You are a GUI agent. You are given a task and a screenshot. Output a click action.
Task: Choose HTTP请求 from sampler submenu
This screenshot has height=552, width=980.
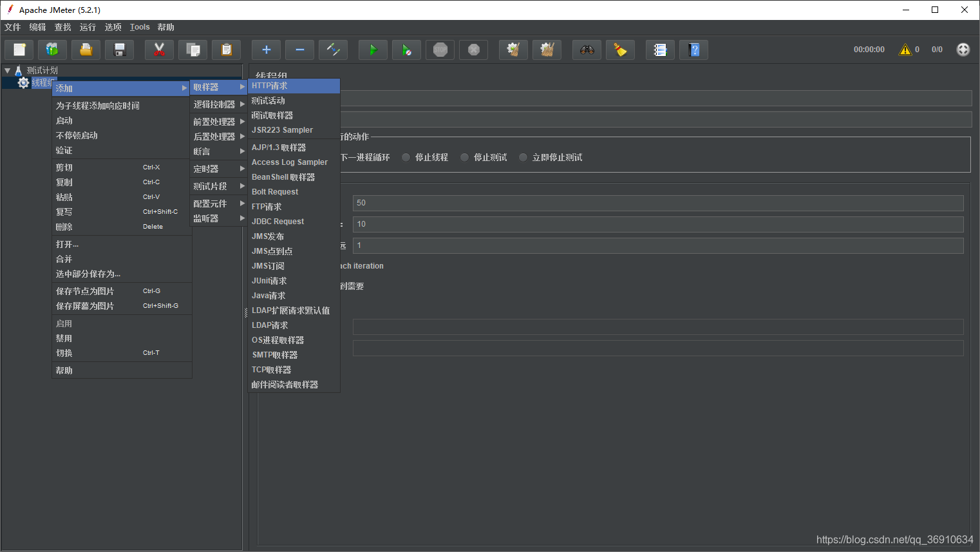point(294,86)
